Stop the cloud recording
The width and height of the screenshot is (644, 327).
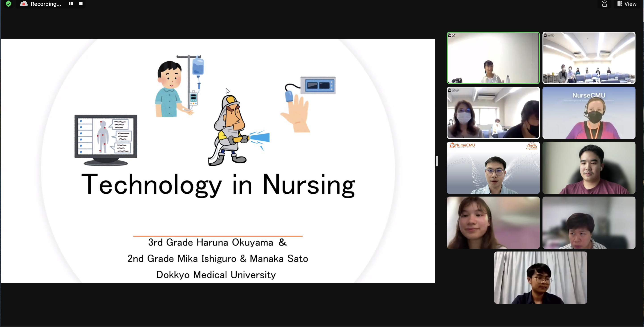coord(81,4)
